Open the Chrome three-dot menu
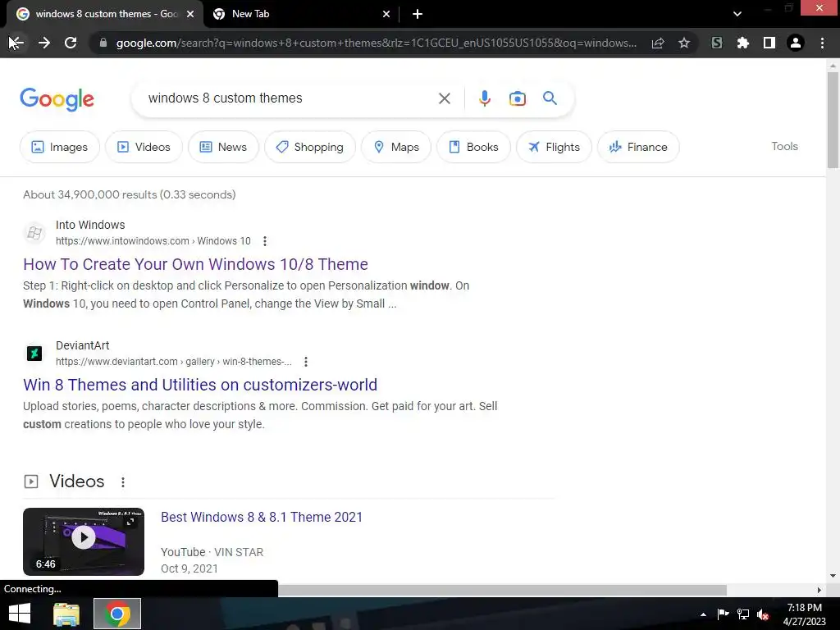The width and height of the screenshot is (840, 630). coord(822,43)
